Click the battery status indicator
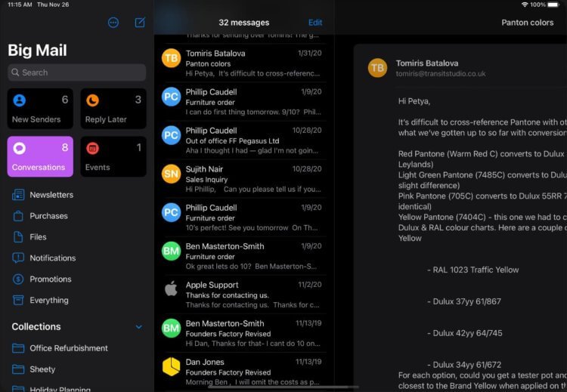The height and width of the screenshot is (392, 567). tap(553, 5)
